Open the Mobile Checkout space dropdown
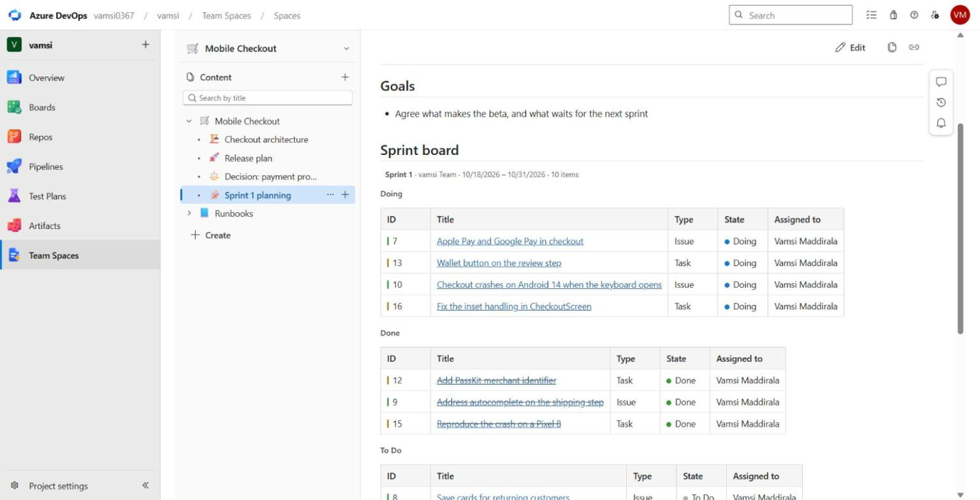Viewport: 980px width, 500px height. point(347,49)
